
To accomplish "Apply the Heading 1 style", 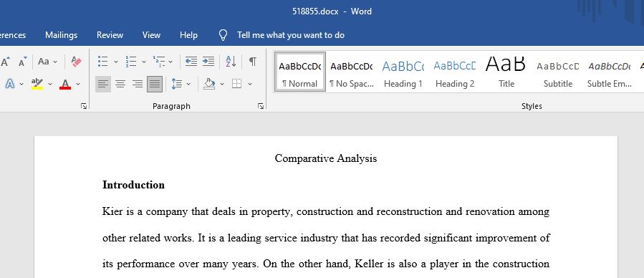I will point(403,72).
